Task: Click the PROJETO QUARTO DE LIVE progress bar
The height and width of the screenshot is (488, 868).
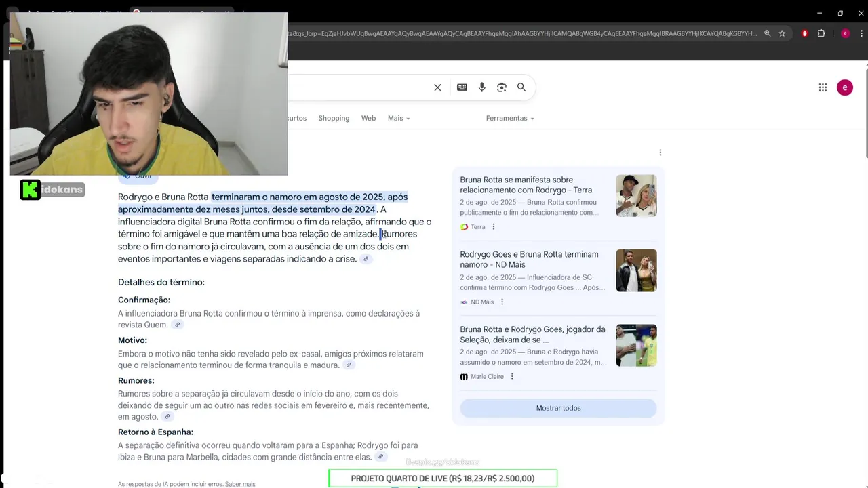Action: point(443,479)
